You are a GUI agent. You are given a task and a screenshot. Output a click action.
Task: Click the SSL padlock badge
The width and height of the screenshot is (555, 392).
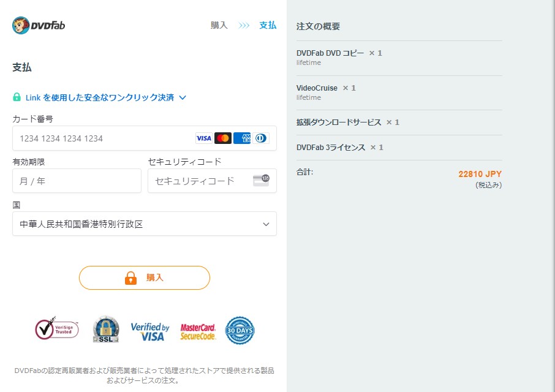pyautogui.click(x=106, y=330)
